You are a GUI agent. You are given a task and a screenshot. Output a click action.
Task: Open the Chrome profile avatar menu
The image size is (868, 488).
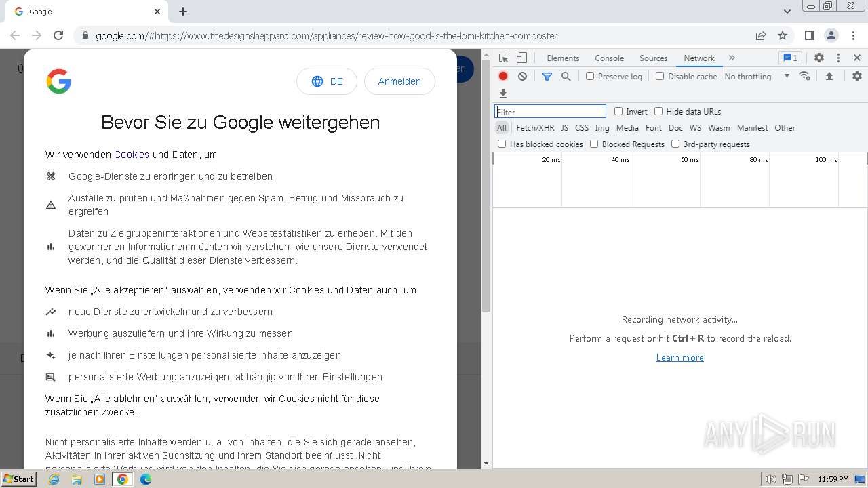[x=831, y=35]
